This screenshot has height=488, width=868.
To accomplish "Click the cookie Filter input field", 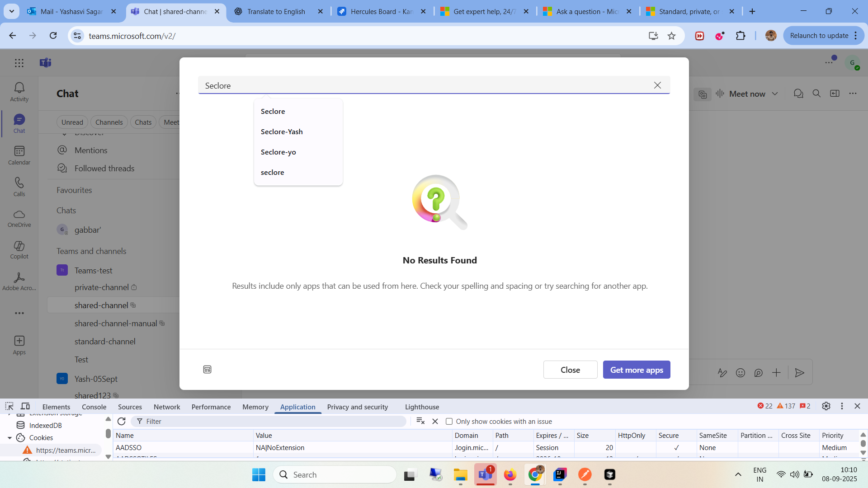I will 271,421.
